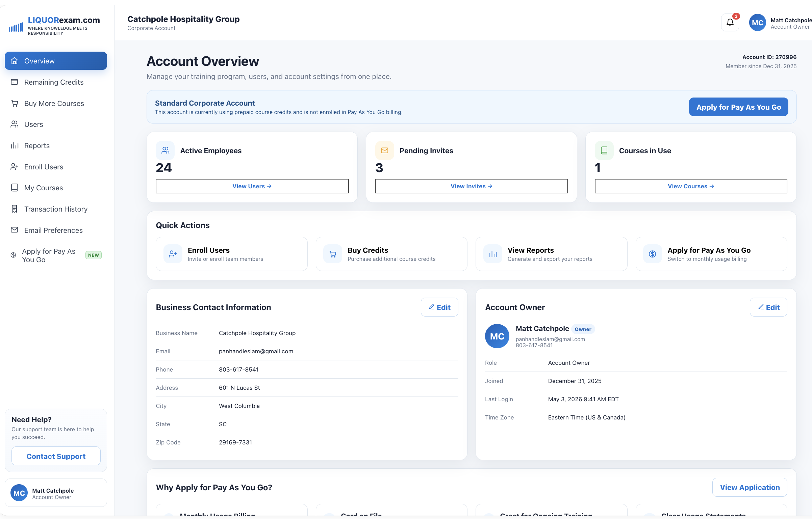The width and height of the screenshot is (812, 519).
Task: Click the large MC avatar in Account Owner card
Action: pyautogui.click(x=497, y=336)
